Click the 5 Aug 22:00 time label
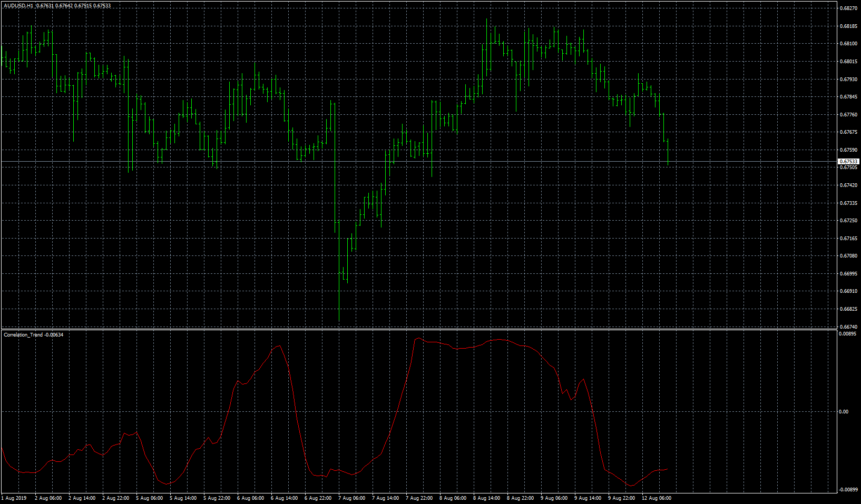The width and height of the screenshot is (861, 504). (217, 498)
